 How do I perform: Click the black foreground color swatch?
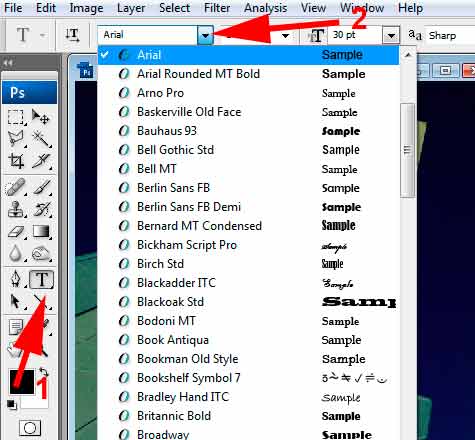[22, 382]
